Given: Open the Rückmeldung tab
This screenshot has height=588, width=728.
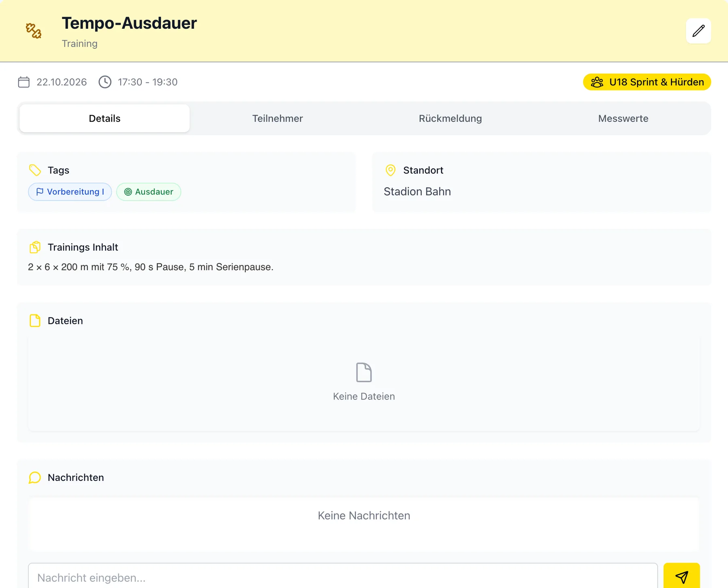Looking at the screenshot, I should point(451,118).
